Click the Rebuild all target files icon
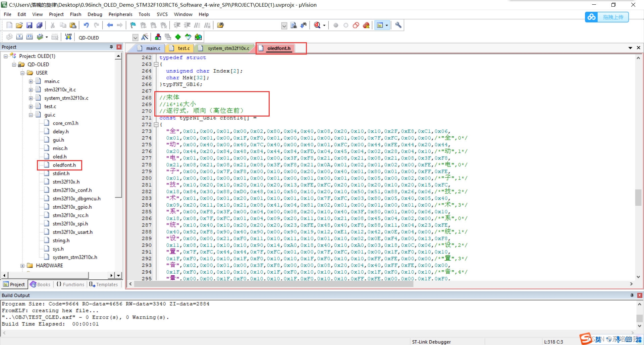 [x=30, y=37]
